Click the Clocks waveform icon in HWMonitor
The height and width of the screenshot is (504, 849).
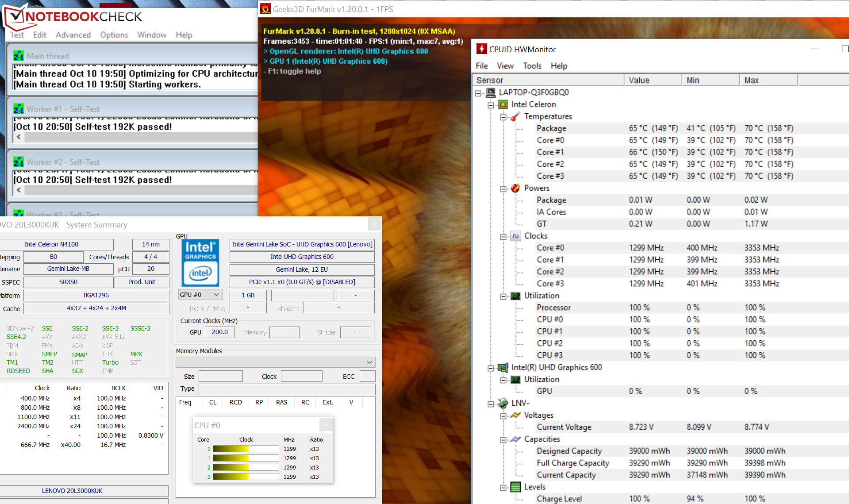tap(515, 236)
